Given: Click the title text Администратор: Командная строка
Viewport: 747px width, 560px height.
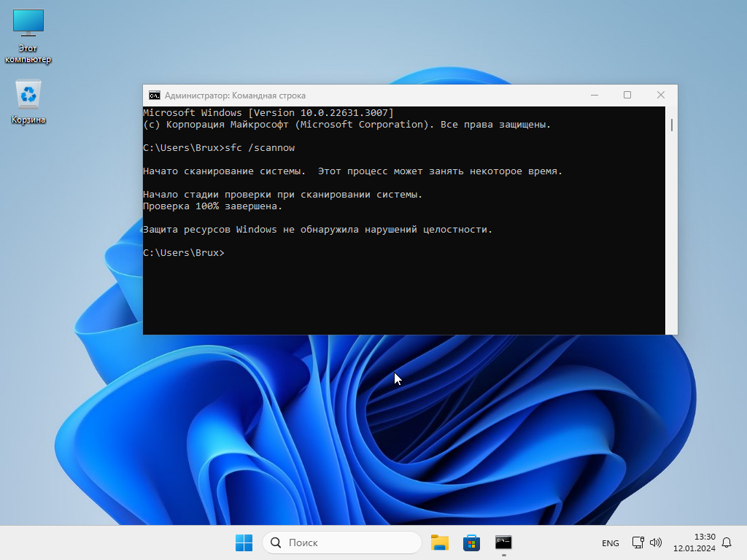Looking at the screenshot, I should point(235,96).
